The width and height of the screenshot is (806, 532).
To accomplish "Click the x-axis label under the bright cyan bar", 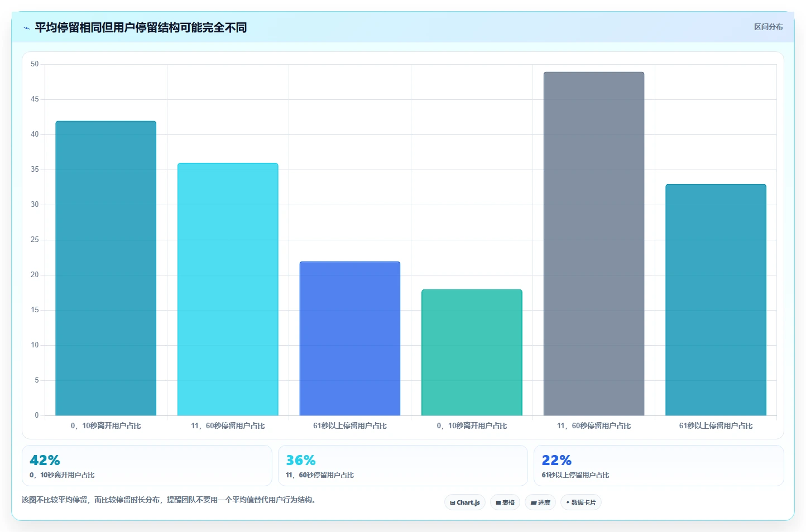I will 228,425.
